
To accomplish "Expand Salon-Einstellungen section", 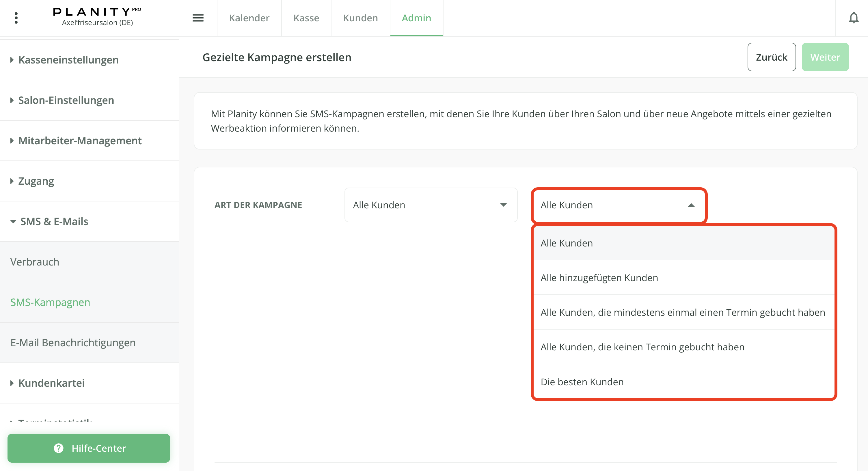I will point(66,100).
